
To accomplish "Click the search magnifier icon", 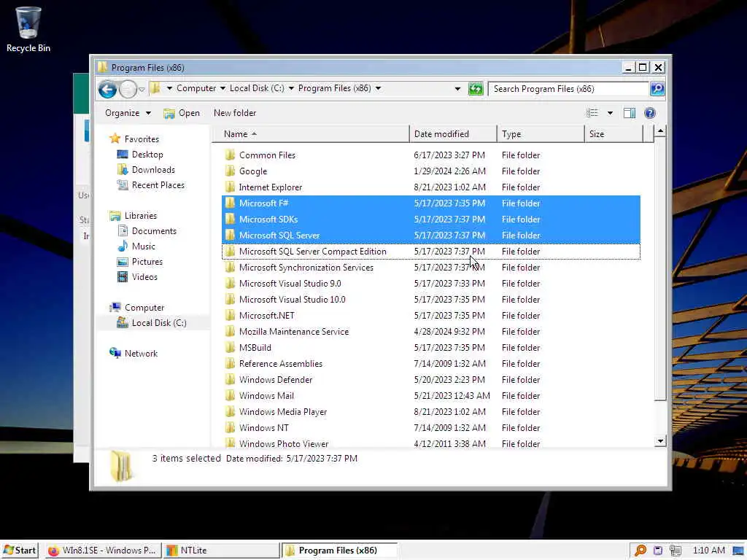I will (657, 88).
